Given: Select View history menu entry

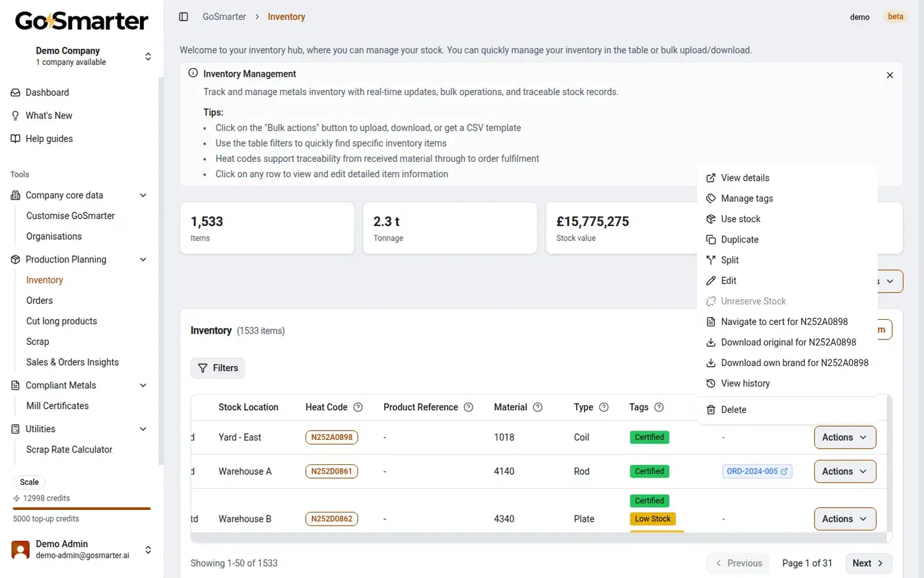Looking at the screenshot, I should [x=787, y=383].
